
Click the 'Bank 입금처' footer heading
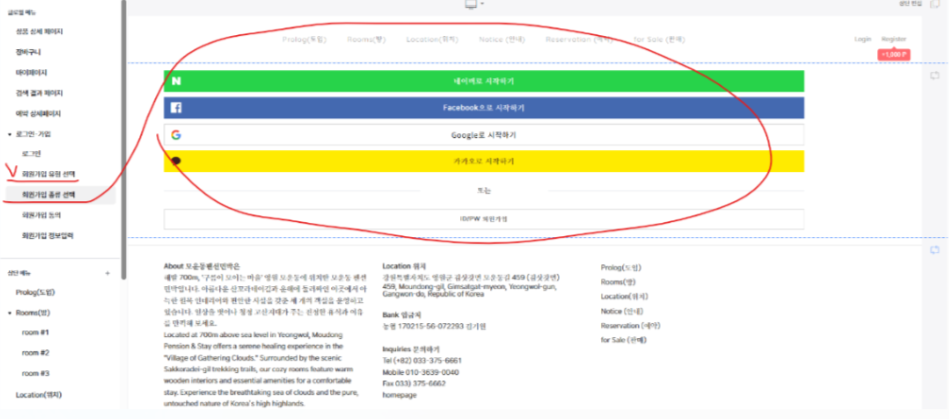(401, 315)
